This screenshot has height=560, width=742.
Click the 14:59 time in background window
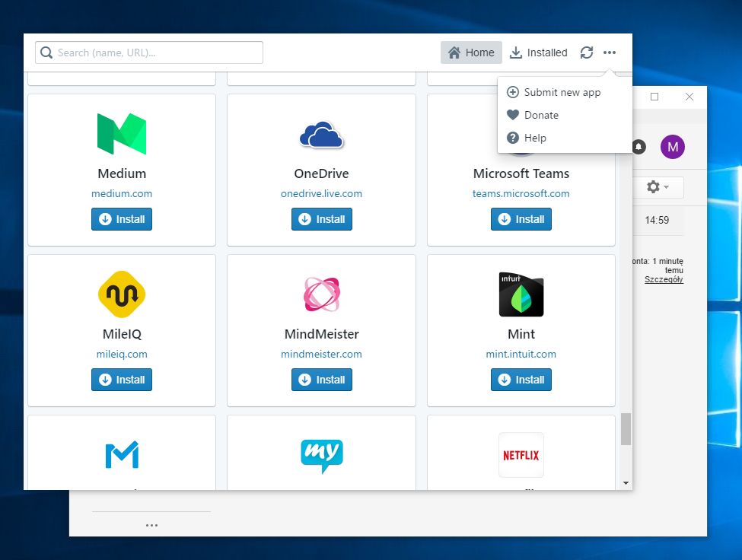coord(657,220)
